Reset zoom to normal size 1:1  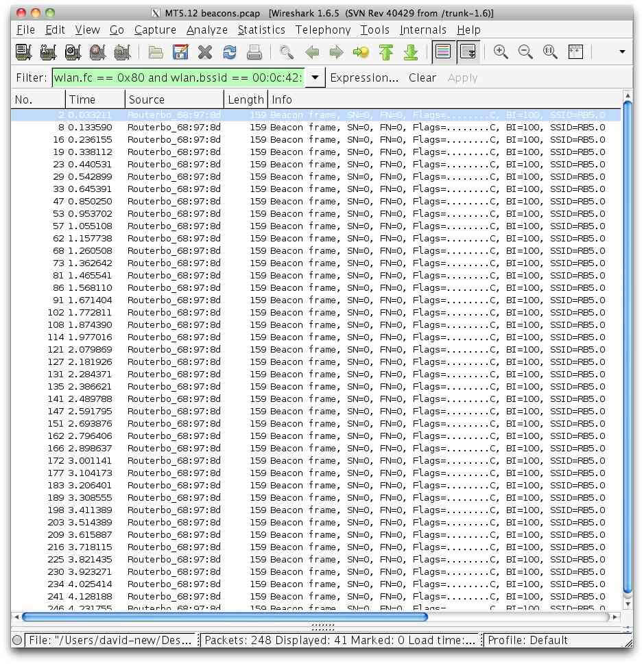coord(551,51)
